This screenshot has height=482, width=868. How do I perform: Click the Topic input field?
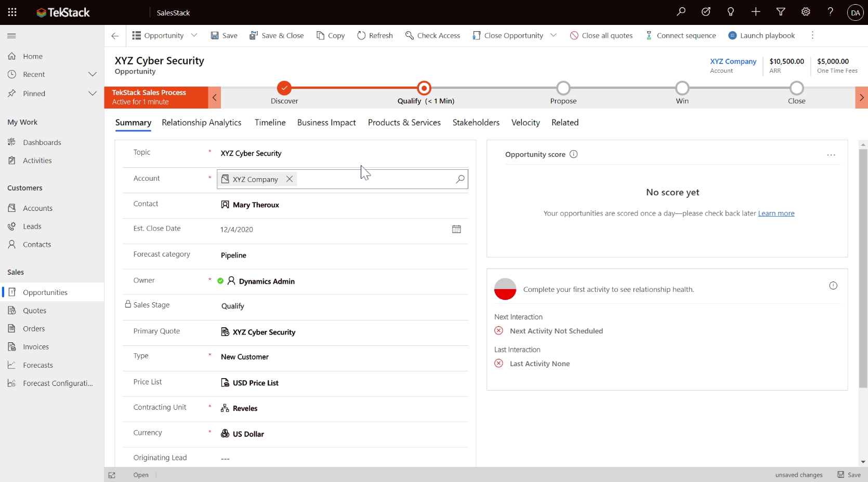click(x=343, y=153)
